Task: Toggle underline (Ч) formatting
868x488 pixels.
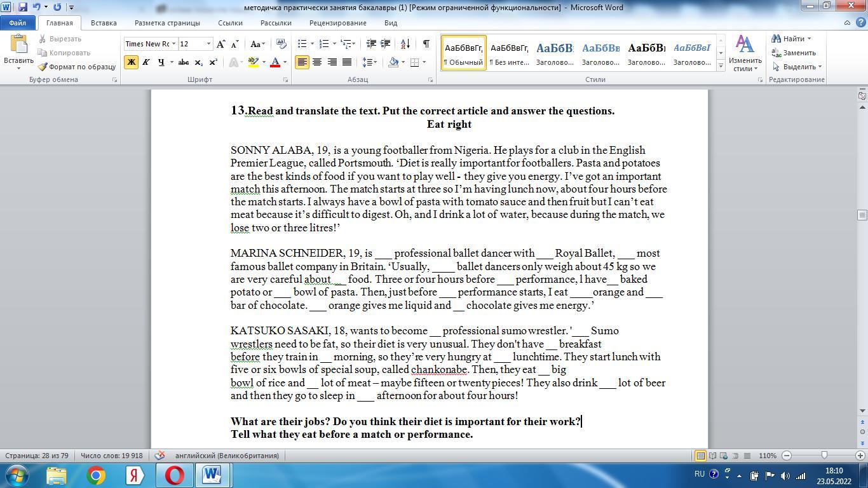Action: click(161, 62)
